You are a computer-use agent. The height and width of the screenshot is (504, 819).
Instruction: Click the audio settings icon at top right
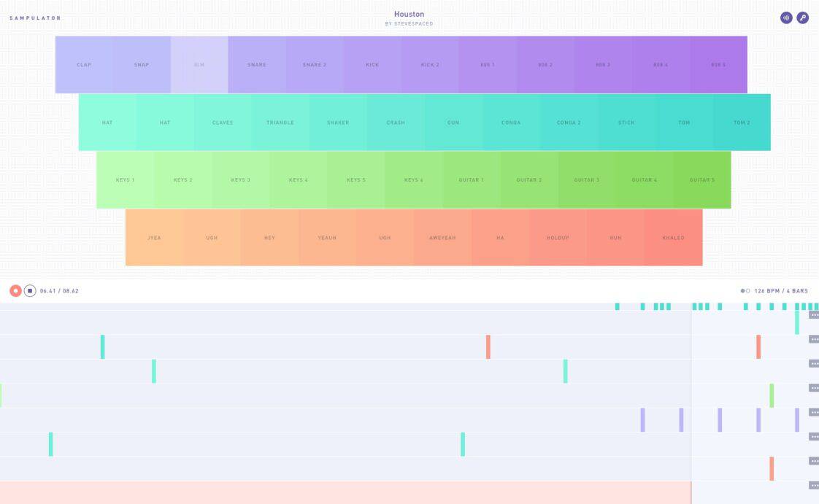click(785, 18)
